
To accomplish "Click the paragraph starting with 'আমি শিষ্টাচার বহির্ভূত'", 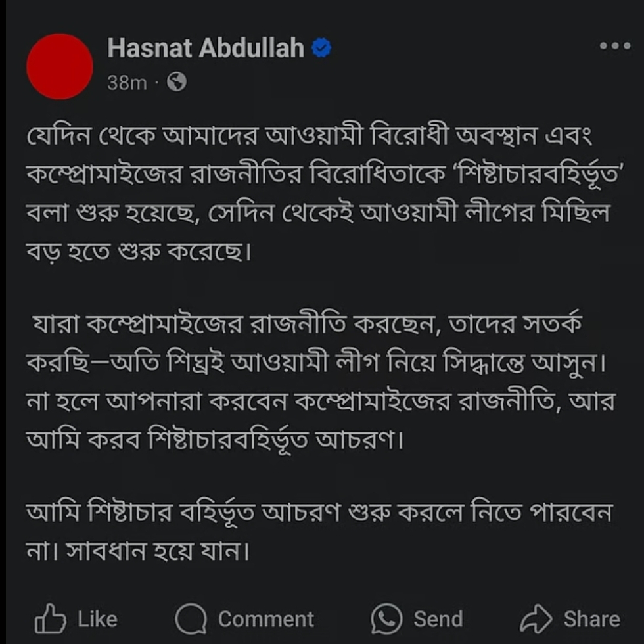I will coord(319,532).
